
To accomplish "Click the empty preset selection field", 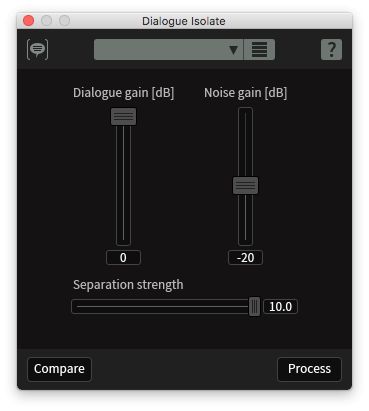I will coord(160,50).
